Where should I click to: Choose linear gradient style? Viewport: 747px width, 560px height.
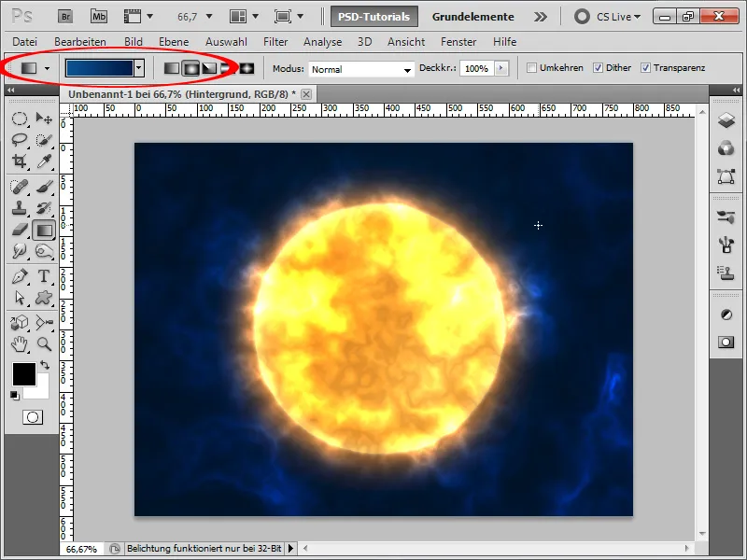(172, 68)
